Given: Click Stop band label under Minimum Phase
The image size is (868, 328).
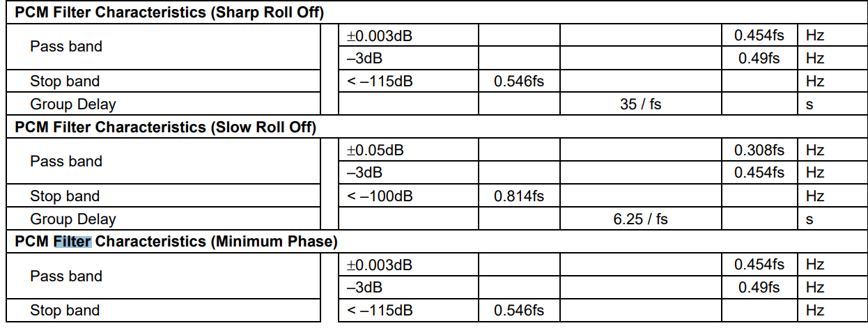Looking at the screenshot, I should coord(65,311).
